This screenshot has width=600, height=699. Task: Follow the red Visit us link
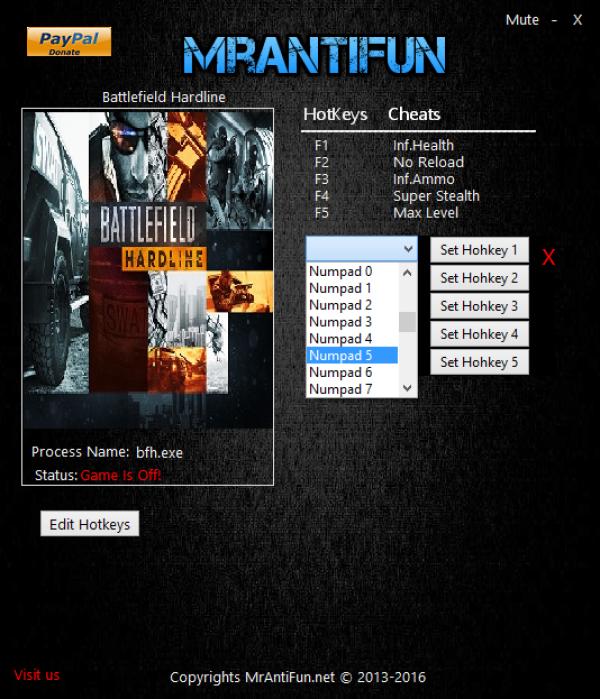37,675
